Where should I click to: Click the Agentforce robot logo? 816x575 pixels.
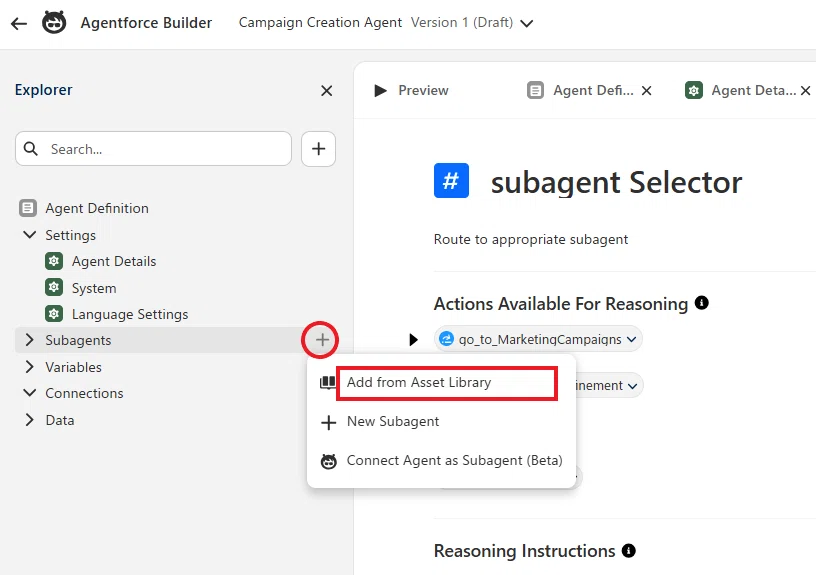coord(54,22)
